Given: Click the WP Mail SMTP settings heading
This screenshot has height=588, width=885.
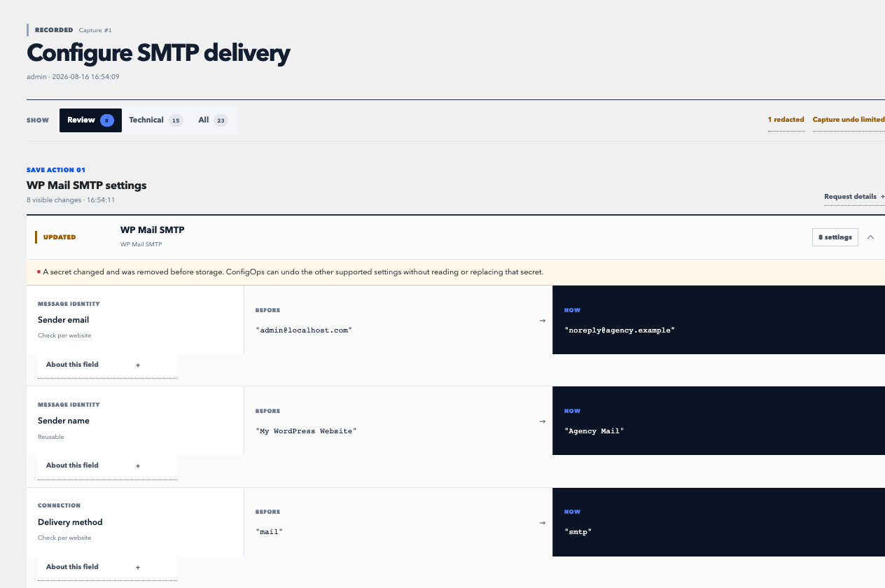Looking at the screenshot, I should tap(87, 185).
